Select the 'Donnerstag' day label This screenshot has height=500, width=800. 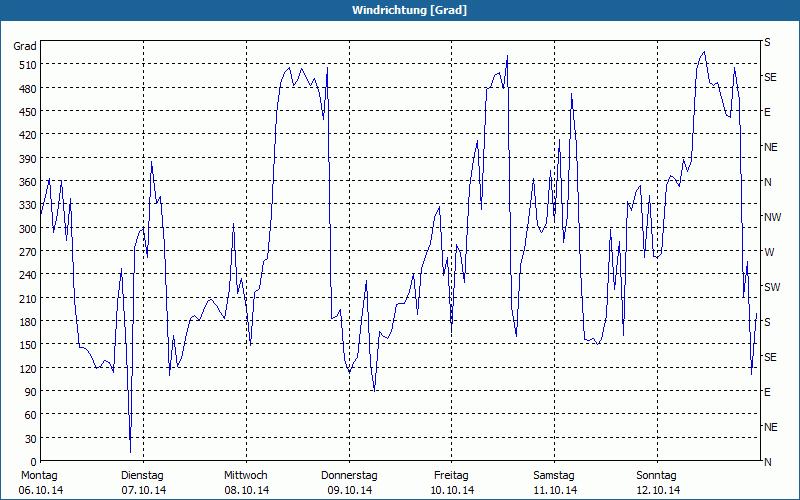coord(349,476)
